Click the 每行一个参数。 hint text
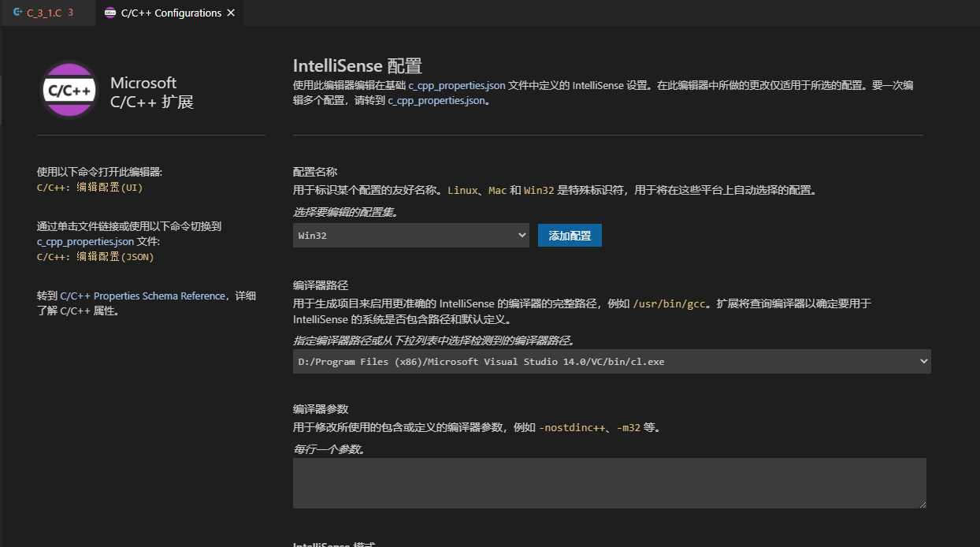This screenshot has height=547, width=980. coord(329,448)
